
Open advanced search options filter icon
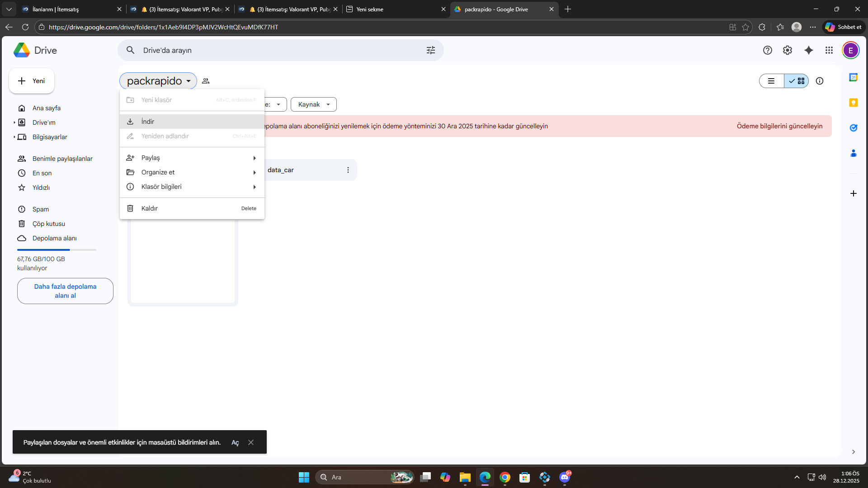431,50
